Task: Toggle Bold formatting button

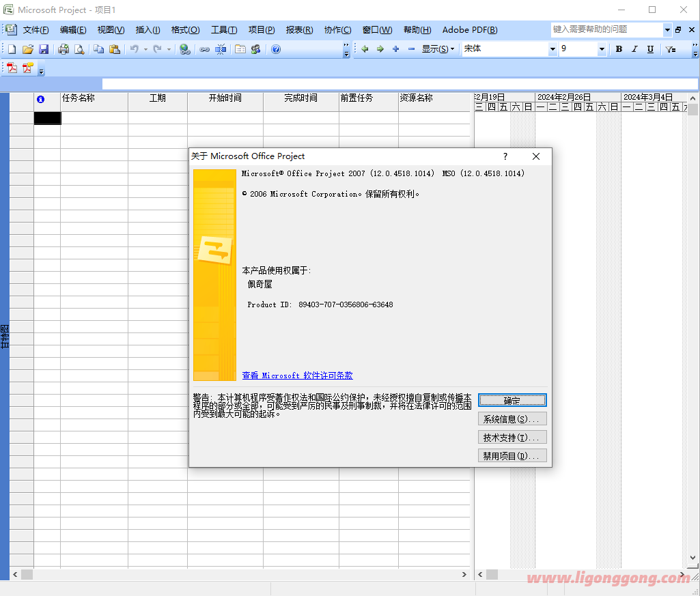Action: 619,49
